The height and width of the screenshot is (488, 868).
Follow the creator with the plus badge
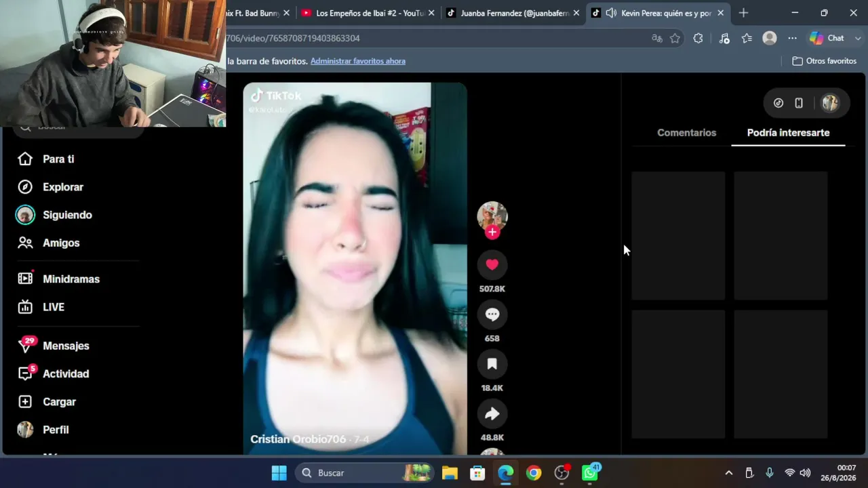492,232
